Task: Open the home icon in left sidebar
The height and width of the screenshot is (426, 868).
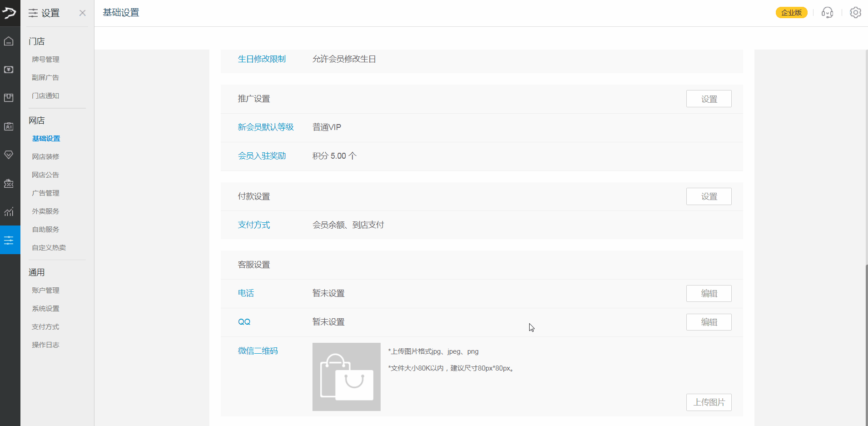Action: pos(9,41)
